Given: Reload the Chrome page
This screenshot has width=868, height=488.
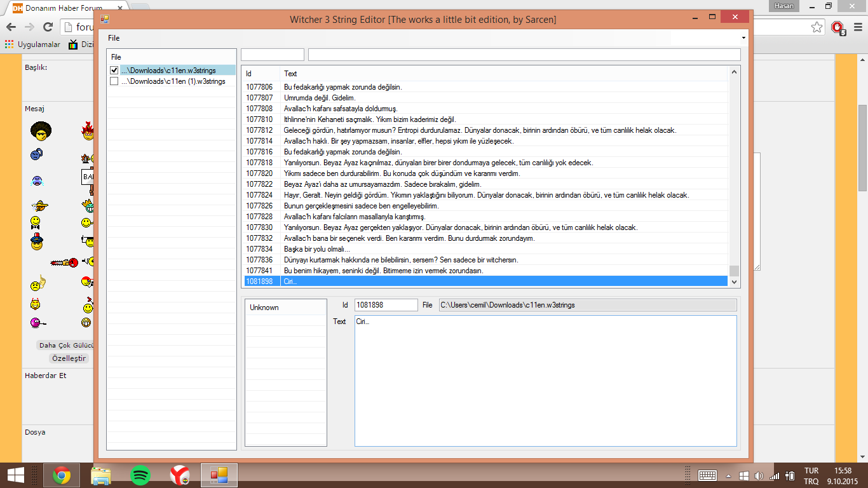Looking at the screenshot, I should click(x=48, y=27).
